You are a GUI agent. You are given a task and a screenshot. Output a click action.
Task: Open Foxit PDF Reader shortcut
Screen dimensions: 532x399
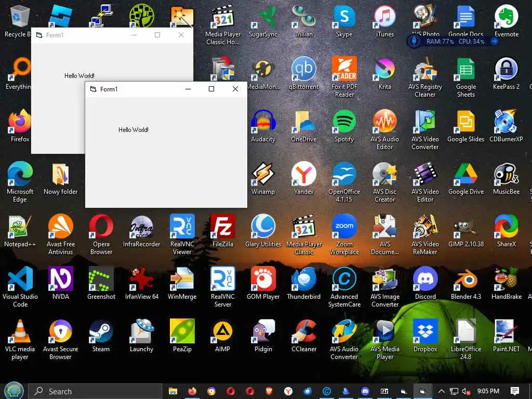pos(344,77)
